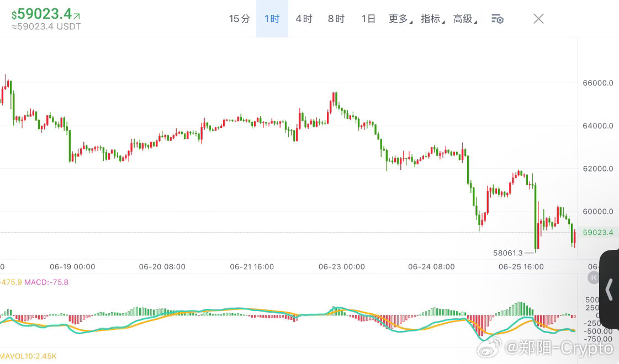Click the -750.00 MACD axis label
Image resolution: width=619 pixels, height=364 pixels.
point(598,339)
